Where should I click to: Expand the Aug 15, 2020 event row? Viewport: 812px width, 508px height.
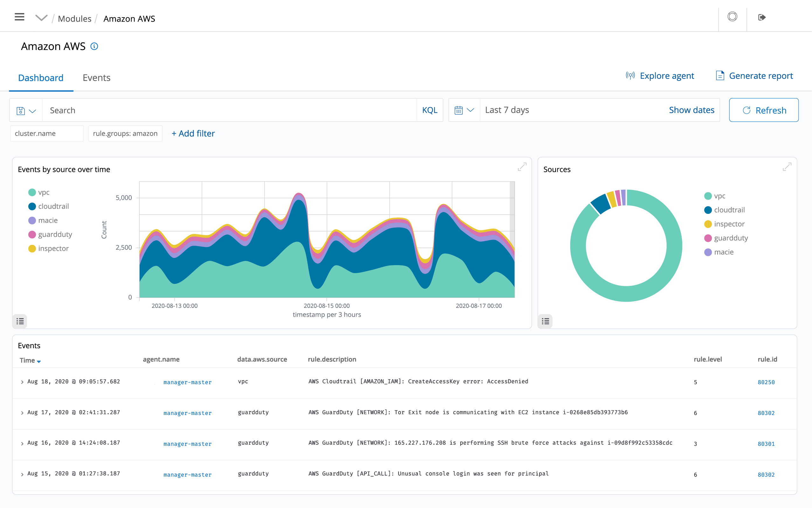tap(22, 474)
